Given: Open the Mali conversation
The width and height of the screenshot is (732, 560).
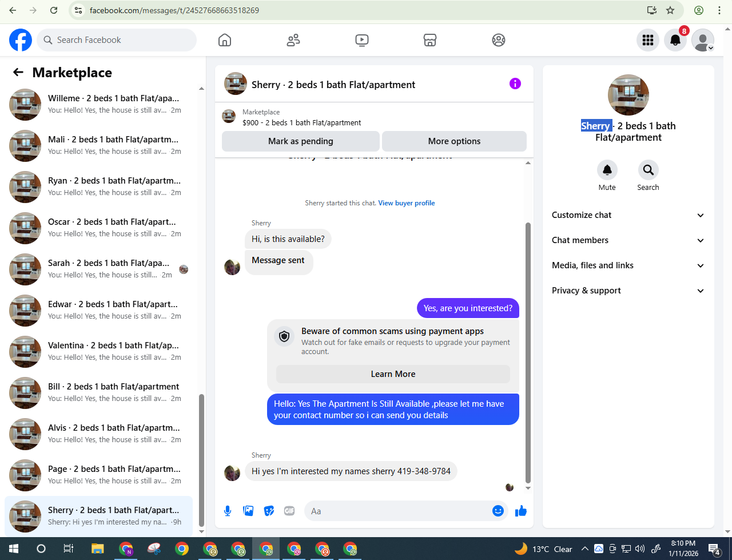Looking at the screenshot, I should coord(98,146).
